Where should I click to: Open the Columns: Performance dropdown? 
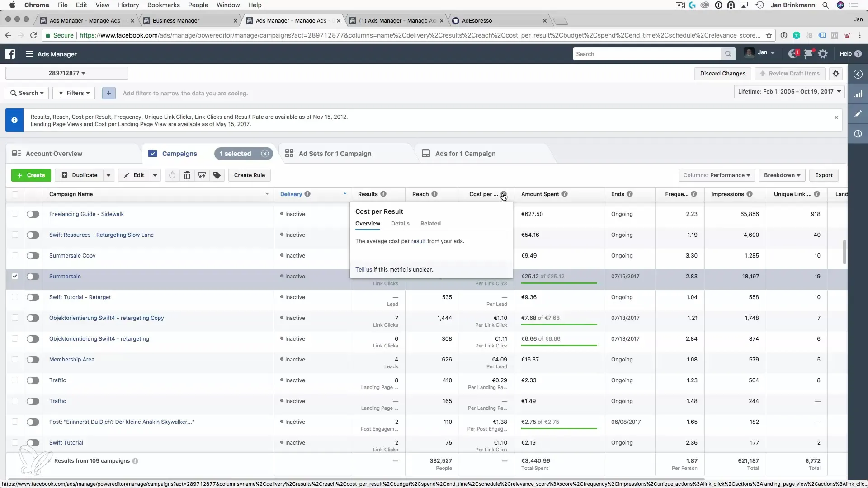(717, 175)
